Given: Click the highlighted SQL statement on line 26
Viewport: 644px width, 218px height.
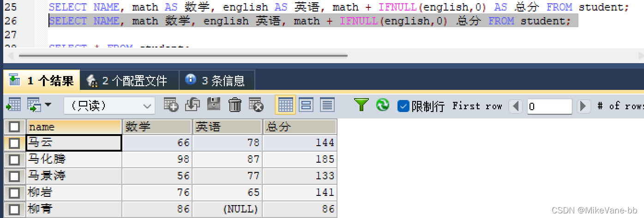Looking at the screenshot, I should (310, 21).
